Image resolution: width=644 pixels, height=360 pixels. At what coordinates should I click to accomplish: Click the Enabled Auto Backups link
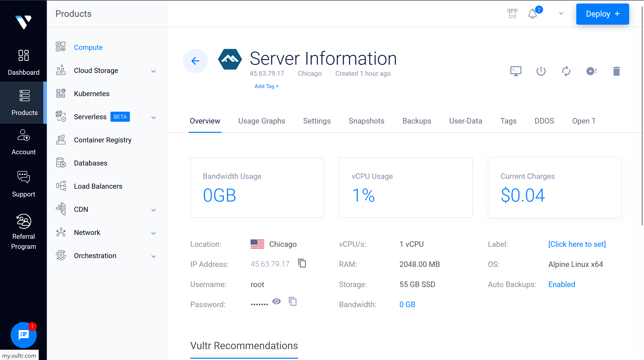[561, 284]
